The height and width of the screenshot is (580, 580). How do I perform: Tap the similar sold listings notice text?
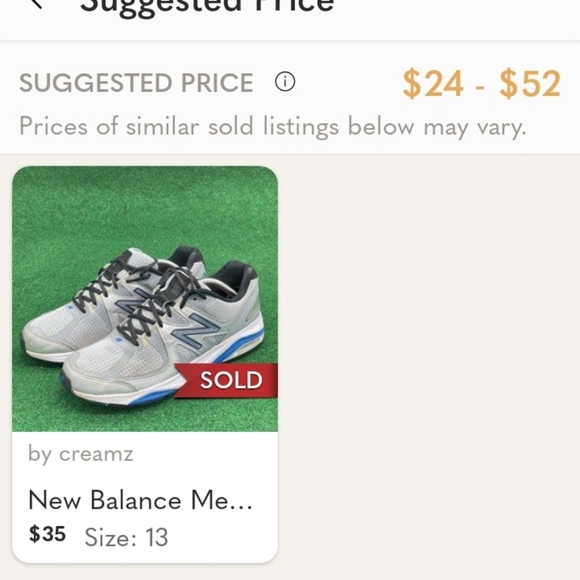coord(273,127)
